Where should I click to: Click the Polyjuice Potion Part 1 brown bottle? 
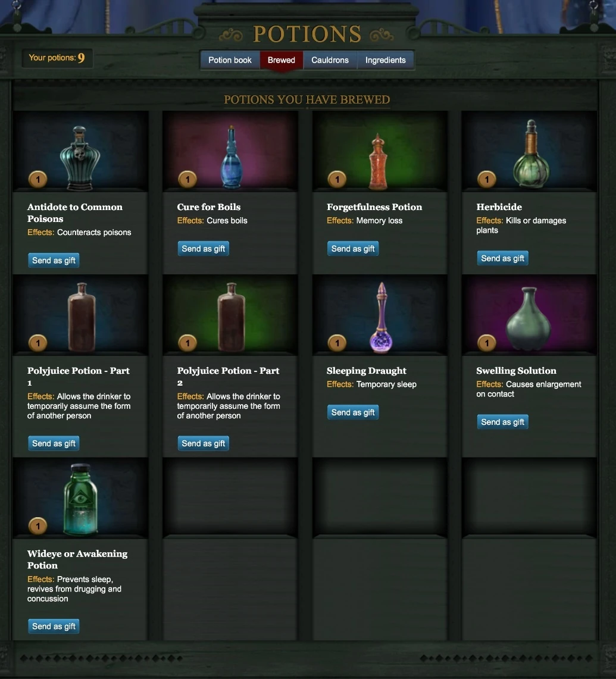coord(82,317)
